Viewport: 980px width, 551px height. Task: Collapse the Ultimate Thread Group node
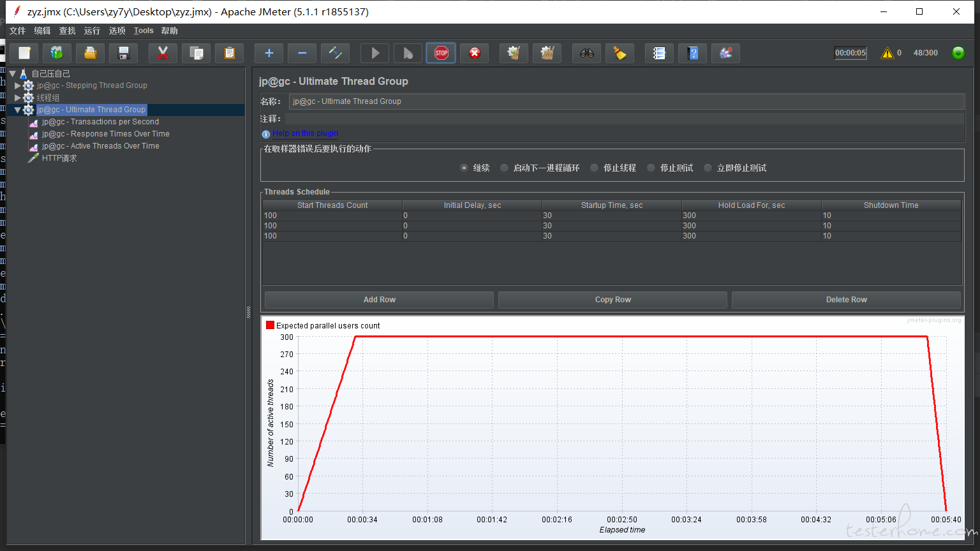tap(18, 110)
